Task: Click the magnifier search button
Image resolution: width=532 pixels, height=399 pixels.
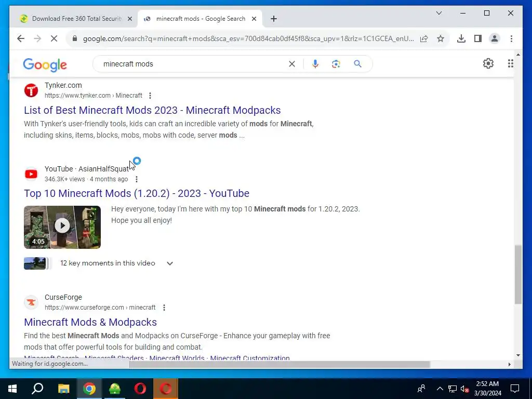Action: click(x=357, y=64)
